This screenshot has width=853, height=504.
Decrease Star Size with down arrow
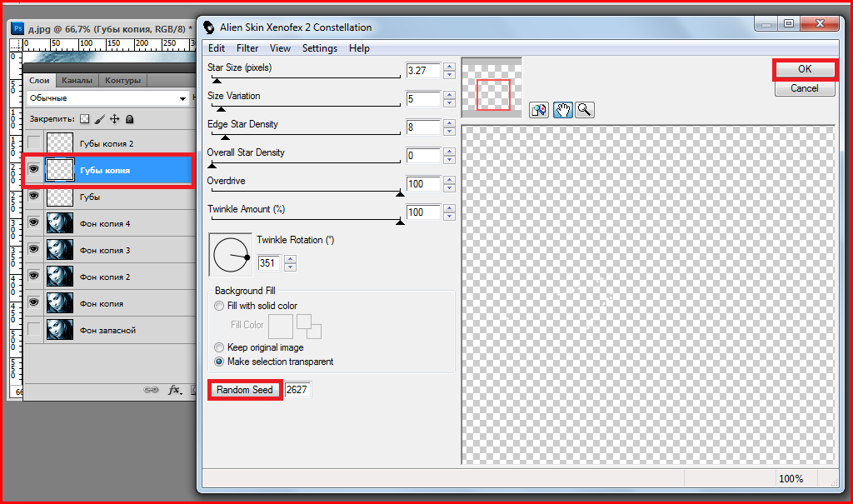point(449,75)
